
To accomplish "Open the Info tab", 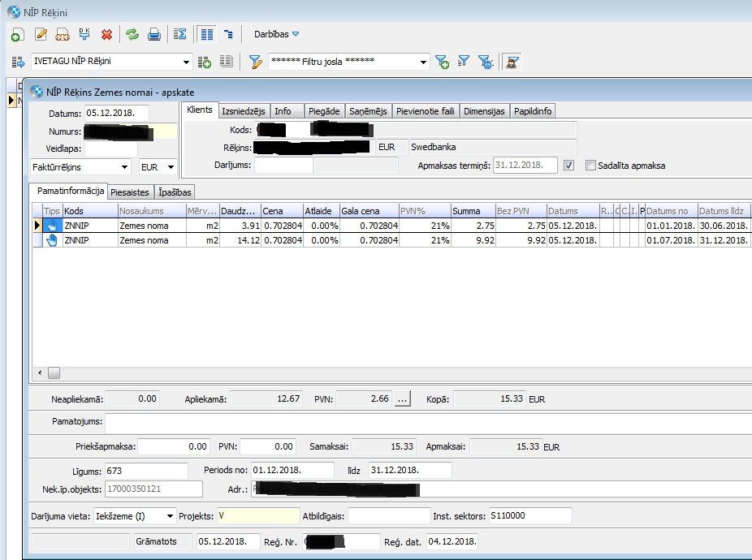I will click(x=287, y=111).
